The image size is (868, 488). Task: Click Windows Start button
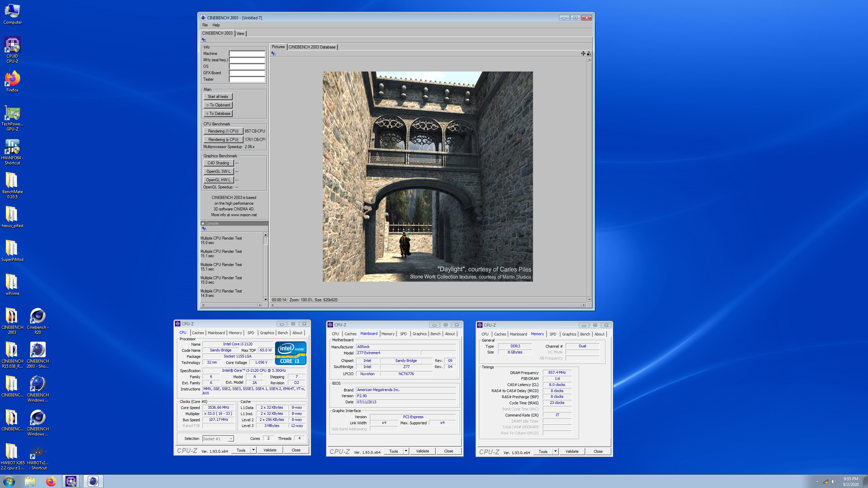click(9, 481)
